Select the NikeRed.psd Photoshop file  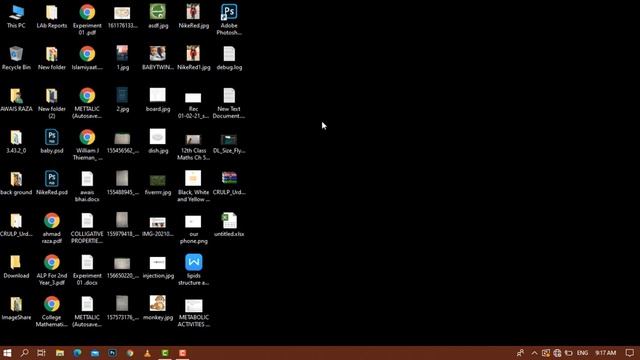click(x=52, y=183)
